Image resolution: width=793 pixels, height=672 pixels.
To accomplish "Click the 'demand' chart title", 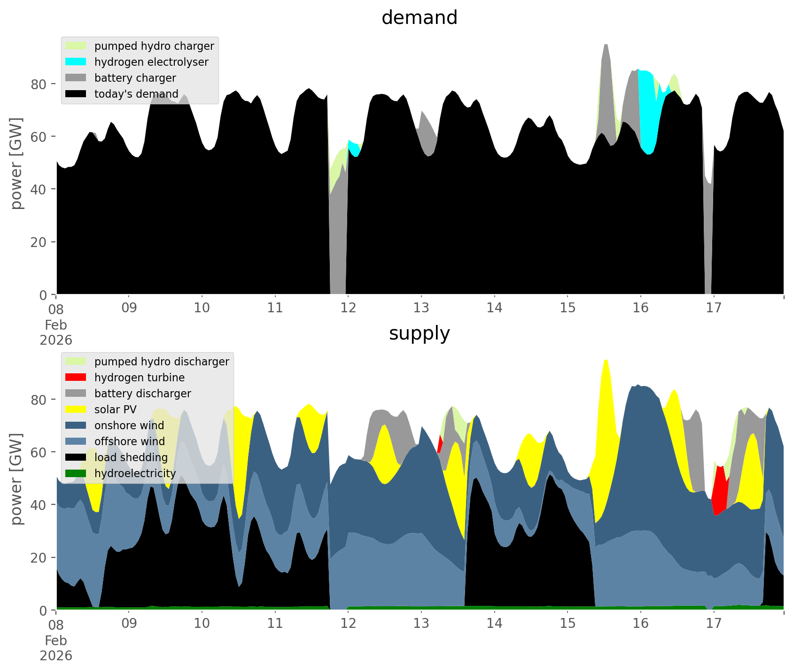I will pos(419,18).
